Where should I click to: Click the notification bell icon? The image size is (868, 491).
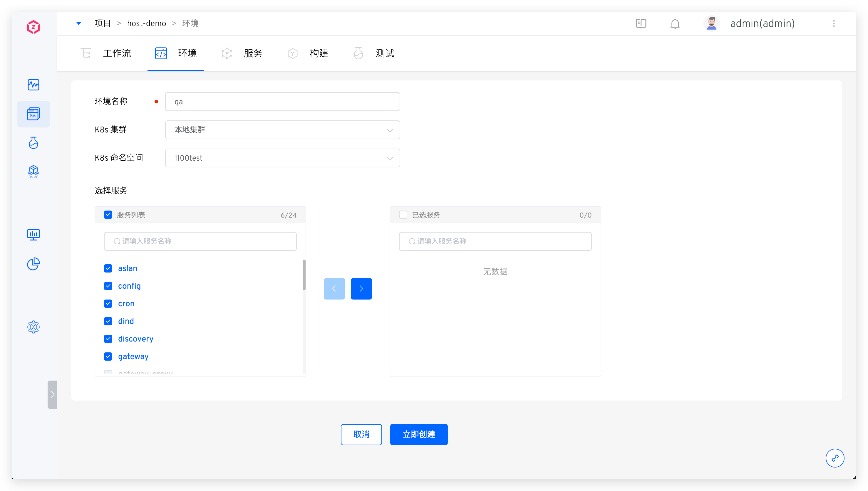[675, 23]
